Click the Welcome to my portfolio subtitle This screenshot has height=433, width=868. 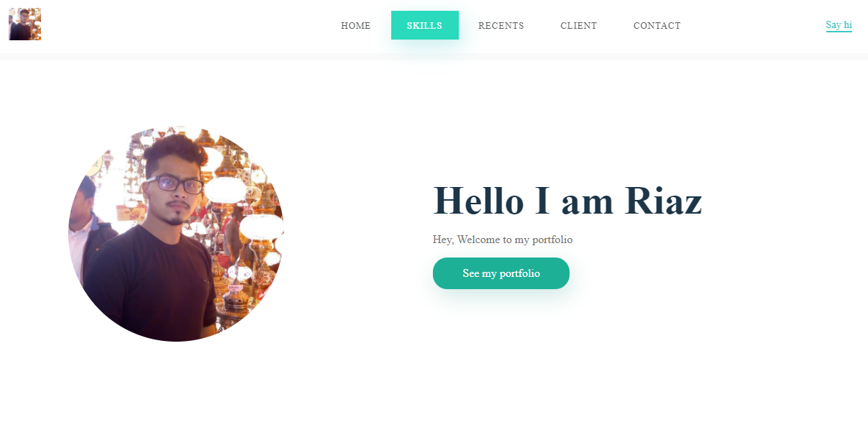(503, 240)
